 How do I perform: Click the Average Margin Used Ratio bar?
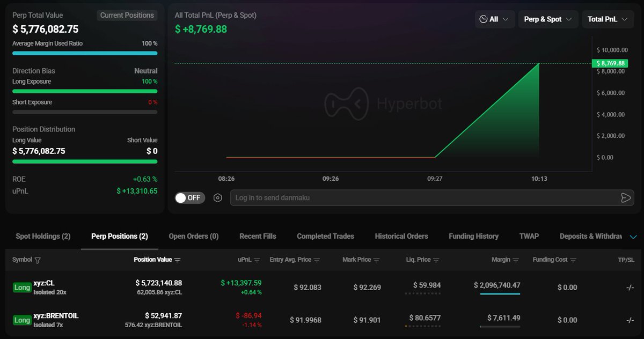point(85,53)
